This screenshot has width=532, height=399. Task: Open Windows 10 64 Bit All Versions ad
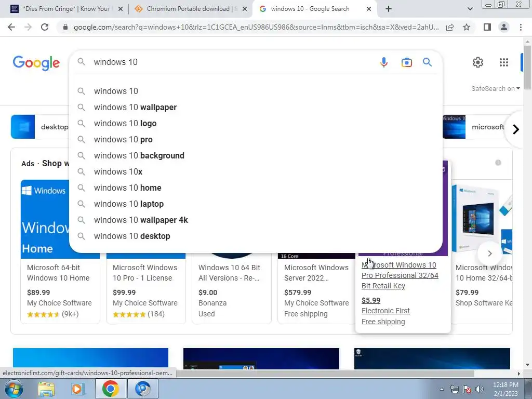pos(229,273)
